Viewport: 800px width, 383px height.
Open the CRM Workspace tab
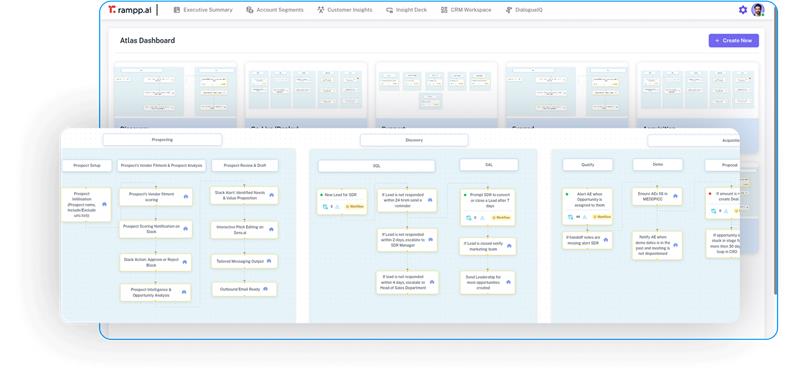(x=466, y=10)
